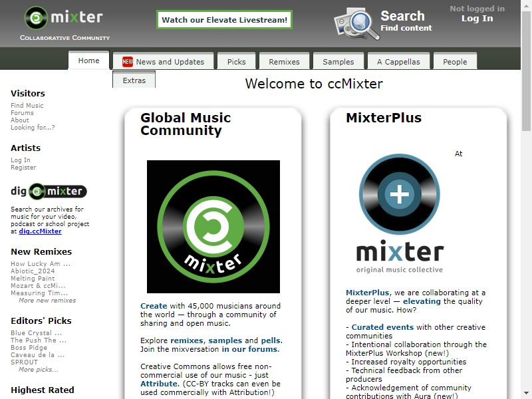The width and height of the screenshot is (532, 399).
Task: Open the Curated events link
Action: point(382,327)
